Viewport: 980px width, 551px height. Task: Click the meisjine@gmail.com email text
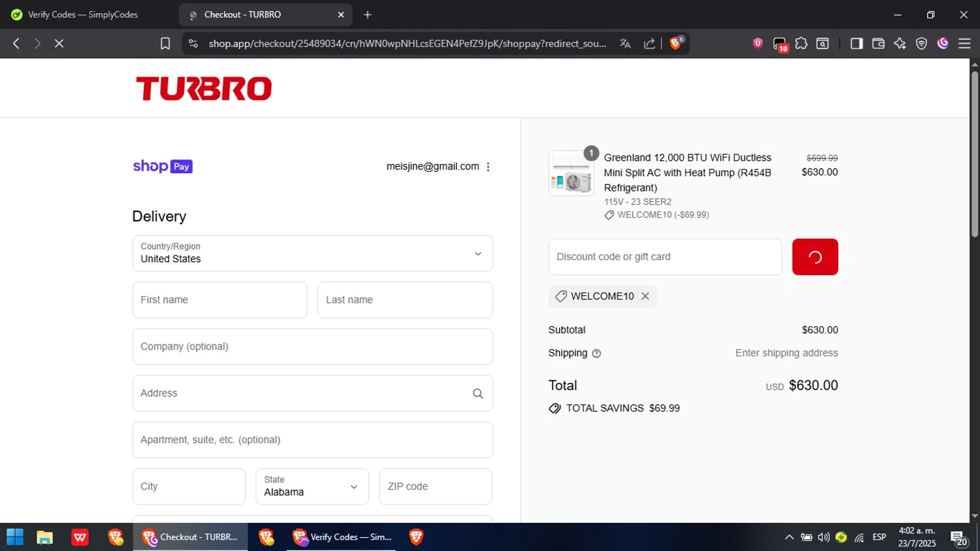(433, 167)
